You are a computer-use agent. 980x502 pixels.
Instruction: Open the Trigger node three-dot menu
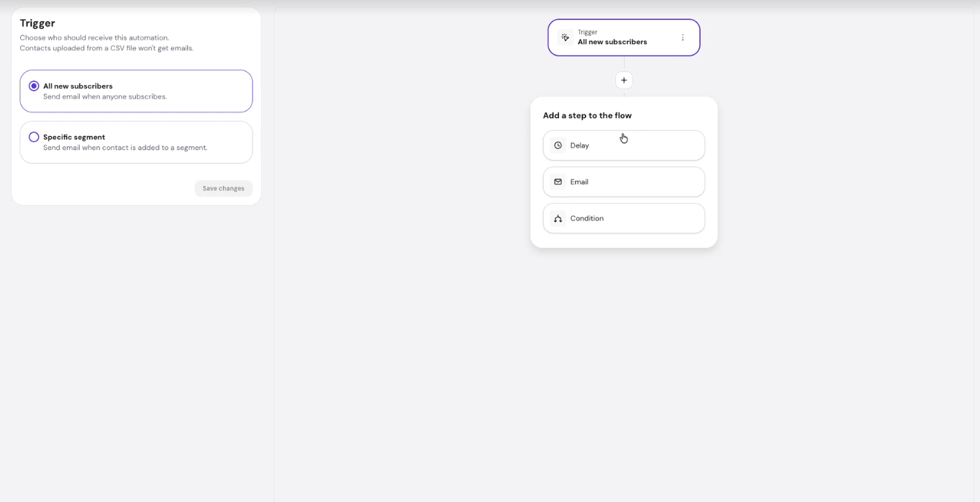pos(683,37)
